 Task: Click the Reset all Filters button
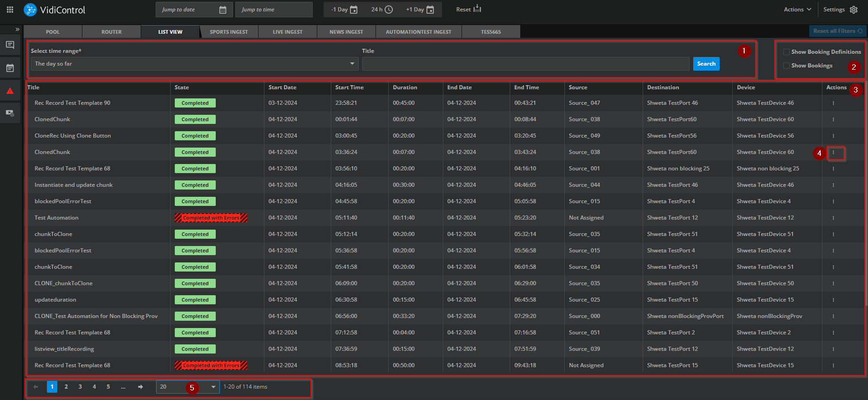point(837,31)
